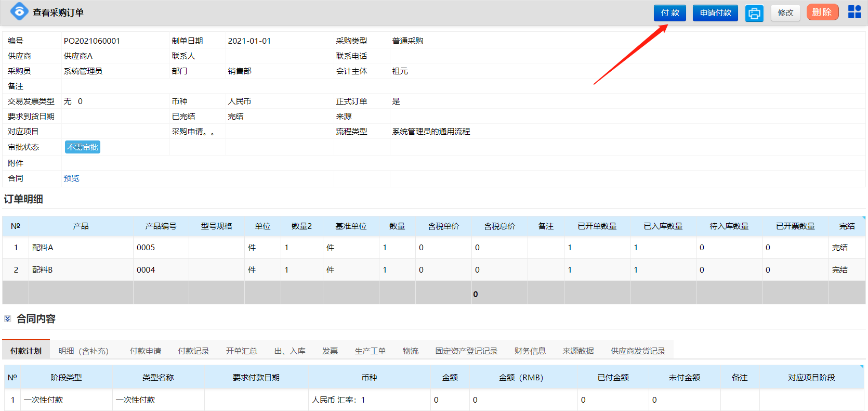This screenshot has height=411, width=868.
Task: Open the 固定资产登记记录 tab
Action: (466, 351)
